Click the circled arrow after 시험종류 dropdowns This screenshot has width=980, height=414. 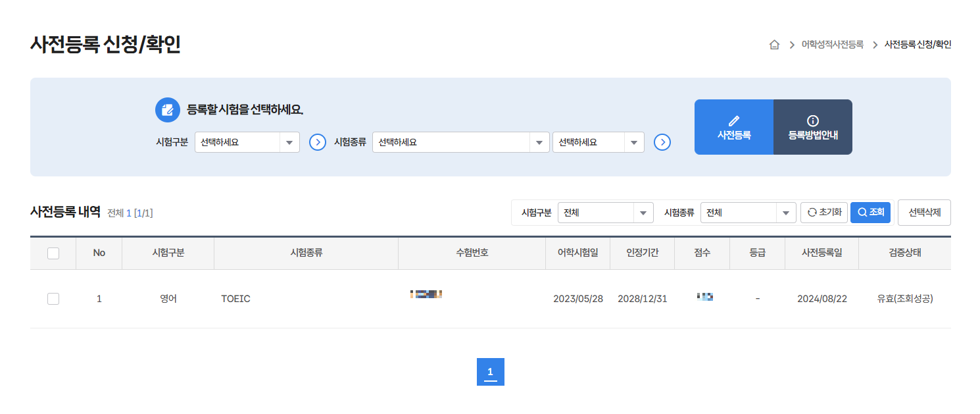pos(662,142)
